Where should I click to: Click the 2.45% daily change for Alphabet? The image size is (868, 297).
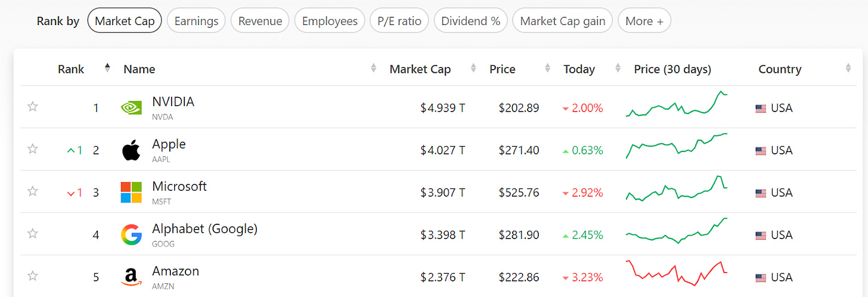pyautogui.click(x=582, y=235)
